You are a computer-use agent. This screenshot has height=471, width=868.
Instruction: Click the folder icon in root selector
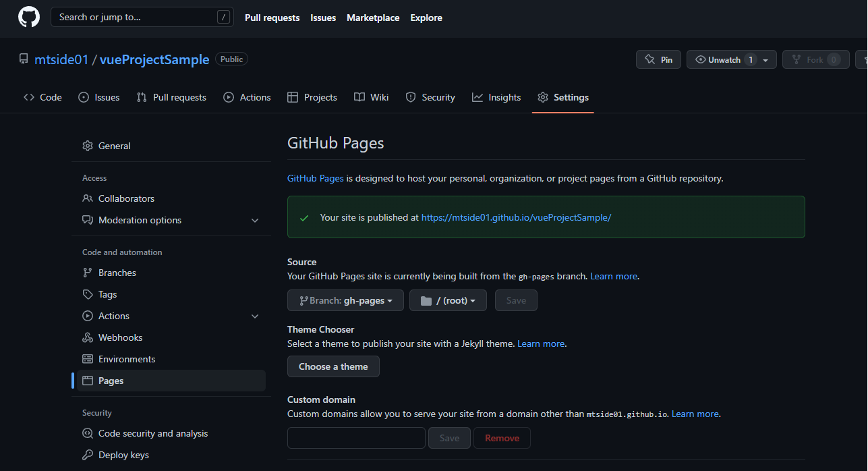[426, 301]
